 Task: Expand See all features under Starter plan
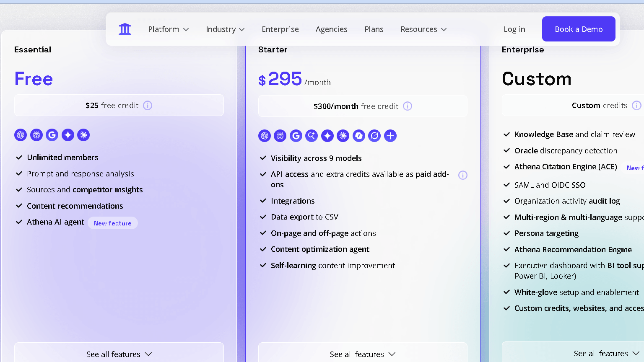coord(363,354)
